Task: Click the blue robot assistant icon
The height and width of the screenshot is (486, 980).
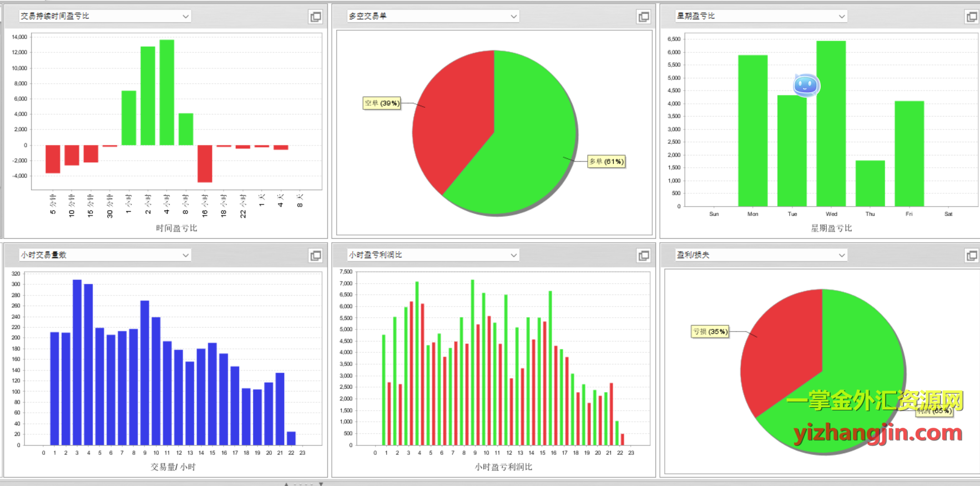Action: pos(805,86)
